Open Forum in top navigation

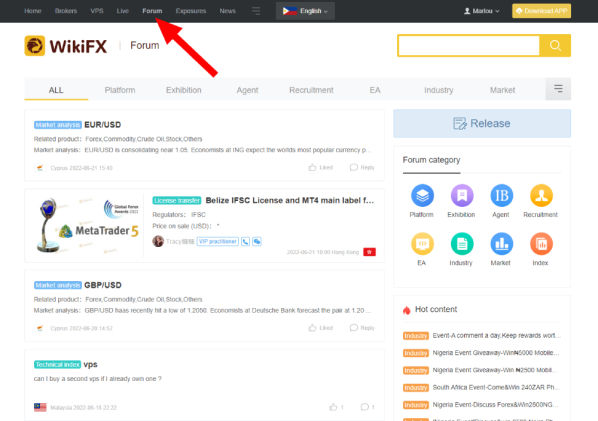(152, 11)
